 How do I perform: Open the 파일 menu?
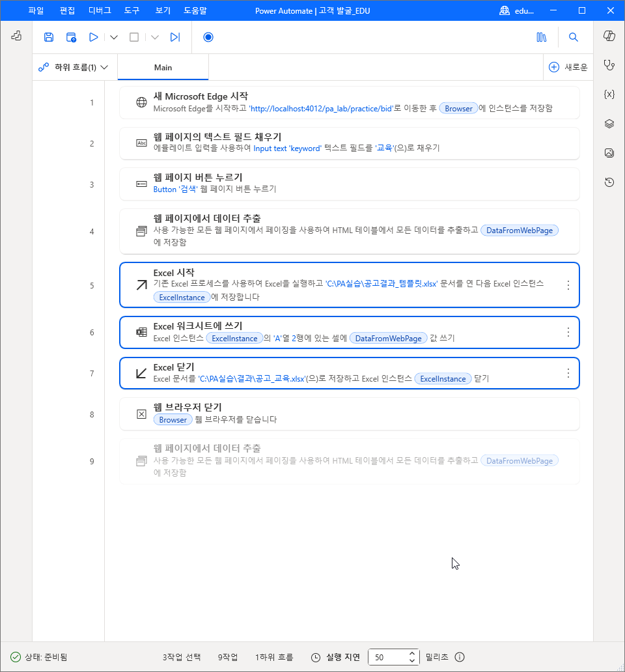point(36,10)
